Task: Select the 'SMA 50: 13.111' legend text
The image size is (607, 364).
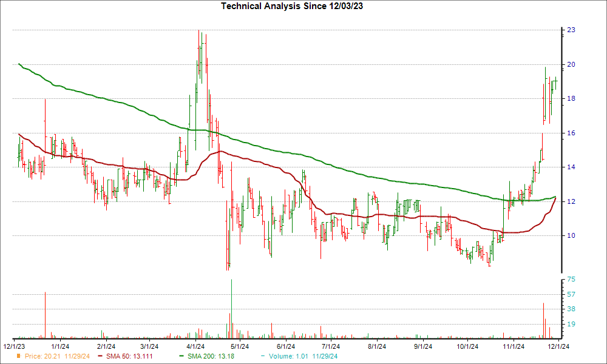Action: point(129,356)
